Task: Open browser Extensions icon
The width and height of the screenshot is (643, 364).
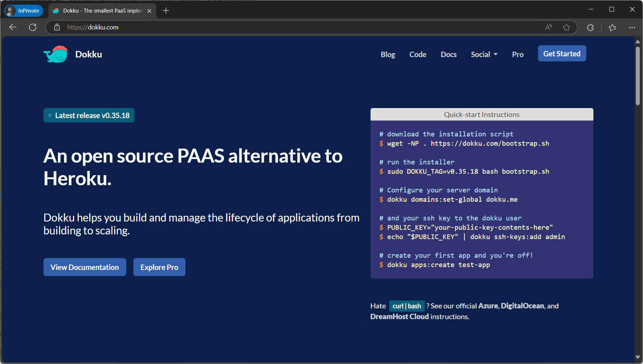Action: point(590,27)
